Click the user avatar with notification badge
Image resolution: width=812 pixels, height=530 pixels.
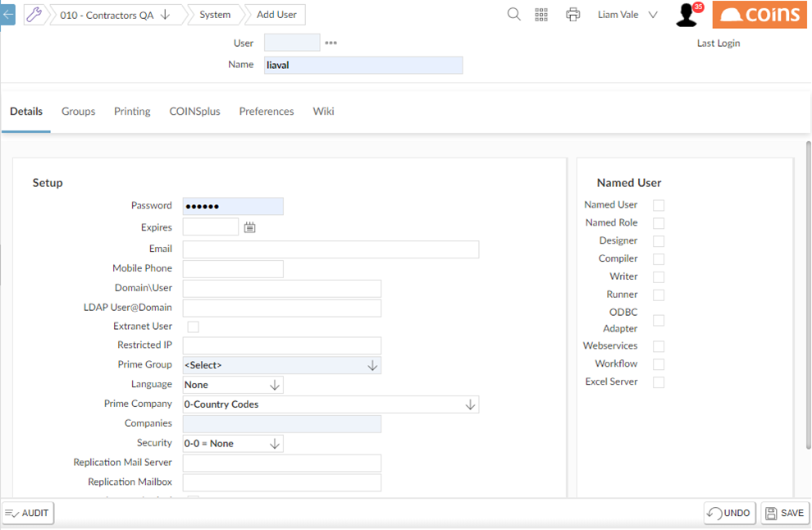pos(687,14)
